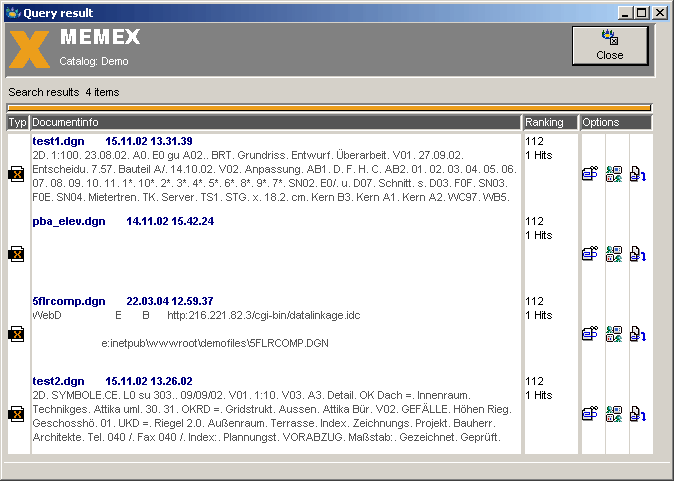Click middle users option icon for test1.dgn

pos(614,175)
